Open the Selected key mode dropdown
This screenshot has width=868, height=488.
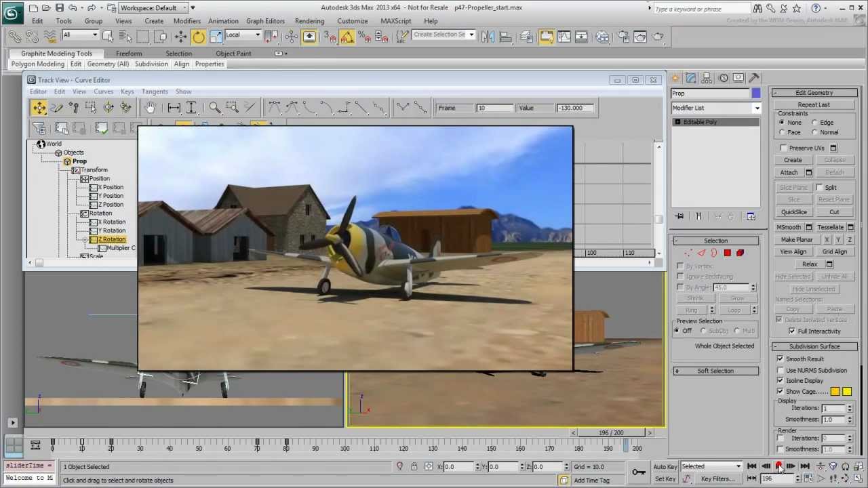[711, 466]
